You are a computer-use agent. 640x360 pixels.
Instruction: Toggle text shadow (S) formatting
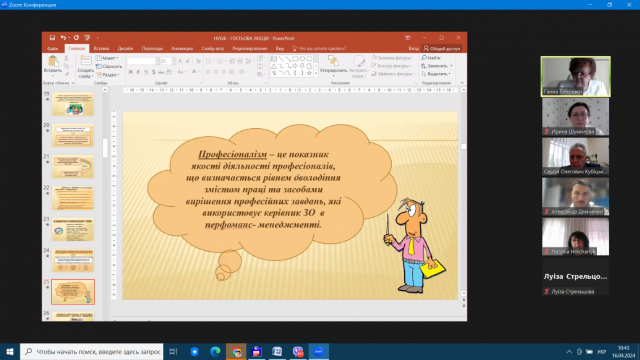(153, 72)
